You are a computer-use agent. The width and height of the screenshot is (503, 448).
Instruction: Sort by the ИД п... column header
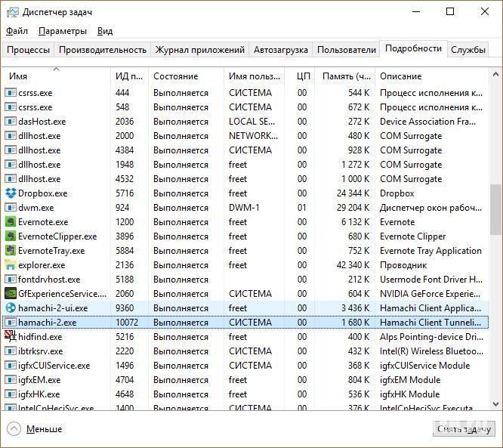[130, 76]
